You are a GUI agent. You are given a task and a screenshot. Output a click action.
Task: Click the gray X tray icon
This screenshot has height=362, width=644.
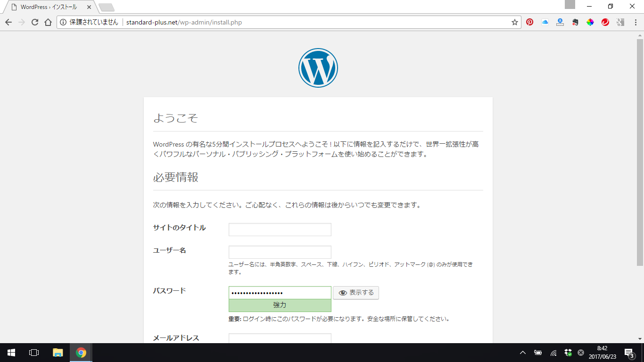581,353
